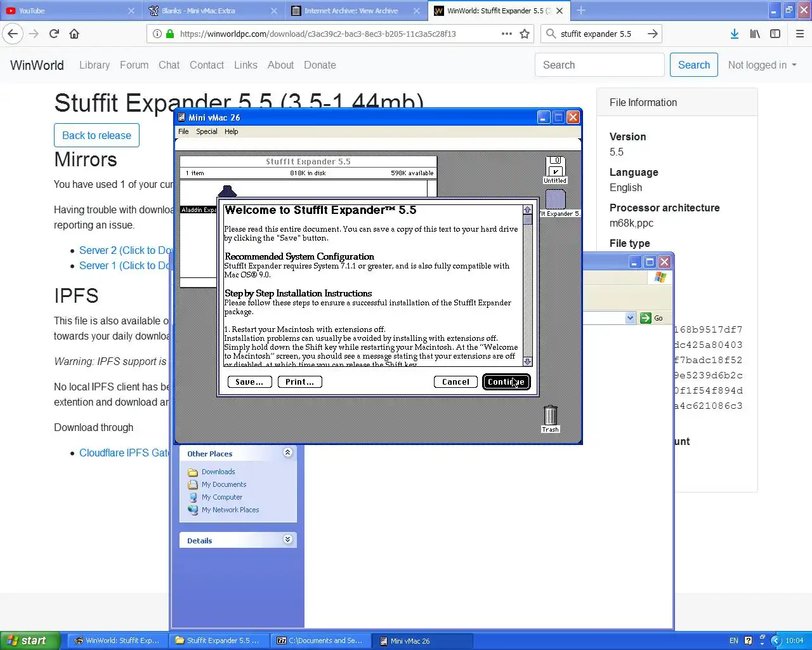The width and height of the screenshot is (812, 650).
Task: Open the File menu in Mini vMac
Action: (183, 131)
